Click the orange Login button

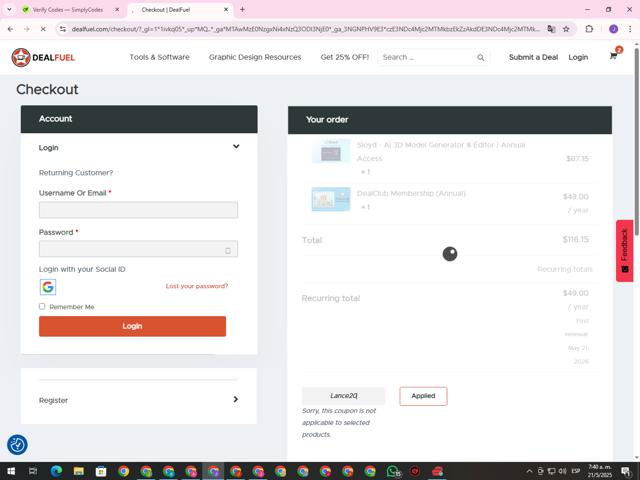(132, 326)
